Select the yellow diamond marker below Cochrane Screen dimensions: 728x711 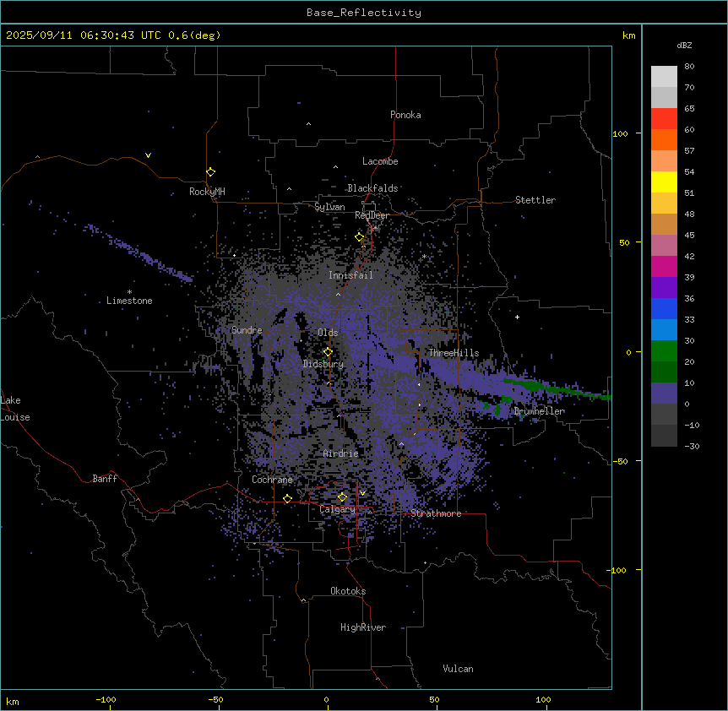tap(287, 499)
